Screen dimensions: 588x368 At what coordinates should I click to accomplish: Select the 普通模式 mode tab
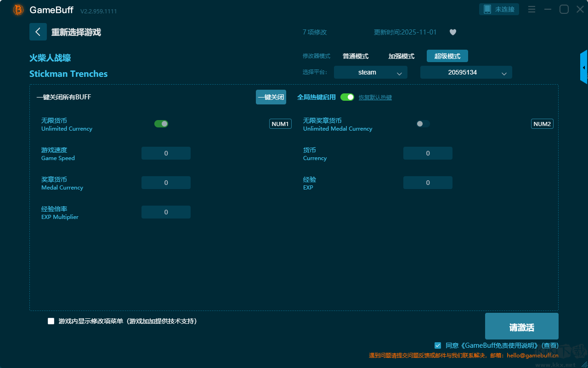[x=356, y=56]
